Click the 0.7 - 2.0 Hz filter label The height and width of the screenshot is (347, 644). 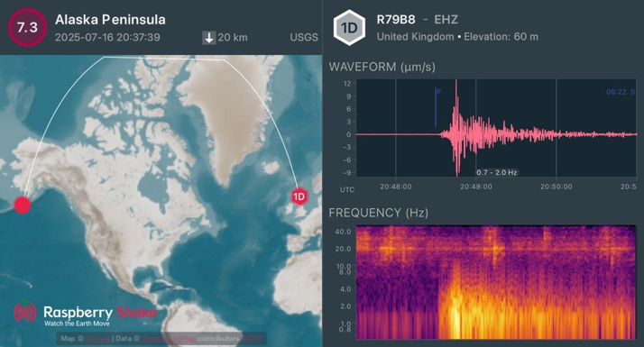(x=497, y=172)
